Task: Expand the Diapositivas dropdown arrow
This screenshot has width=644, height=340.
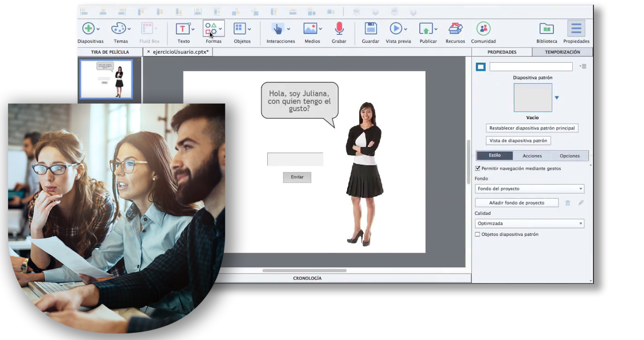Action: click(x=98, y=29)
